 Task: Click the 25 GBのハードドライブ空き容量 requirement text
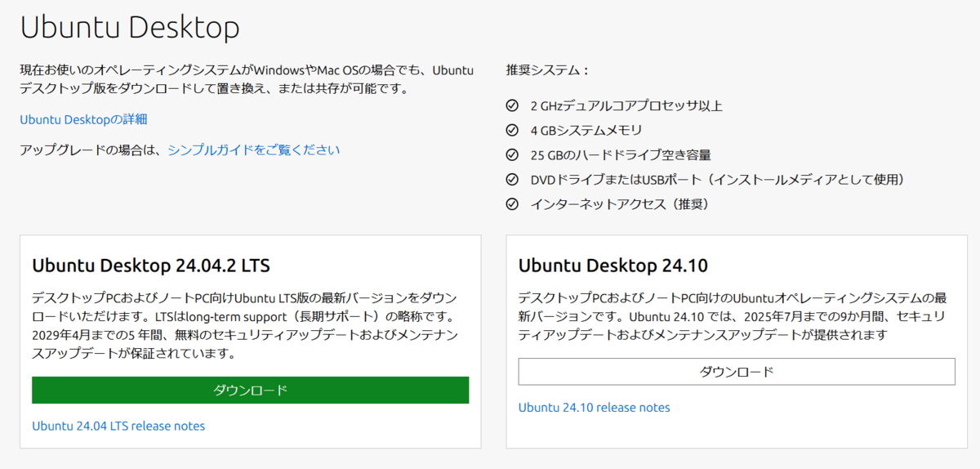(621, 154)
